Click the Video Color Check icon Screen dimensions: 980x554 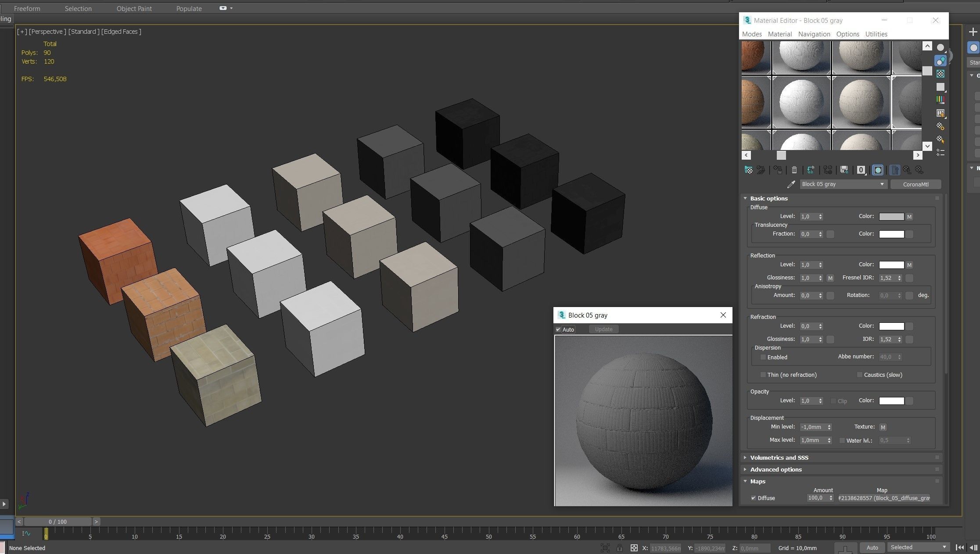940,100
